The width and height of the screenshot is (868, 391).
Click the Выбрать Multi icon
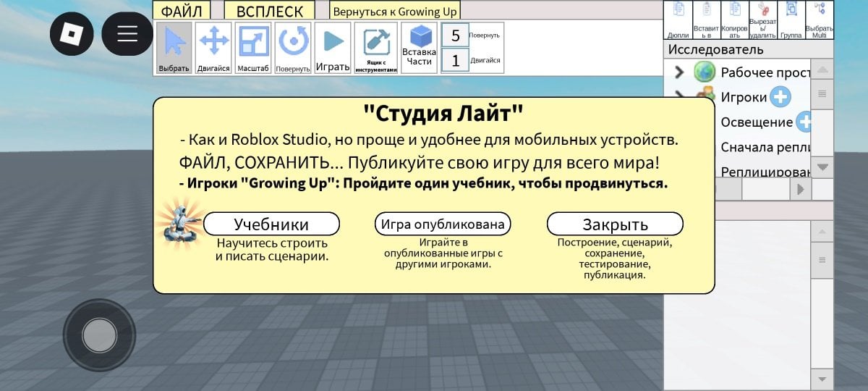tap(820, 20)
